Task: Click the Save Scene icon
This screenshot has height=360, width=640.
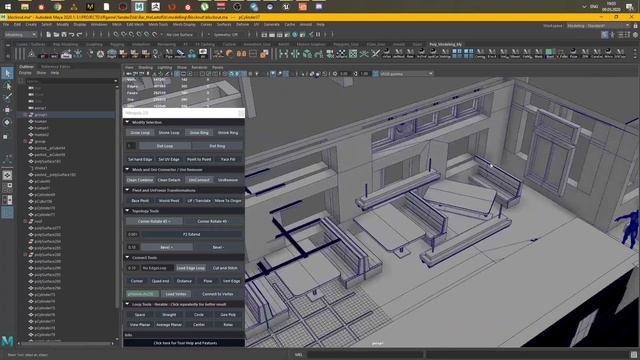Action: click(x=64, y=35)
